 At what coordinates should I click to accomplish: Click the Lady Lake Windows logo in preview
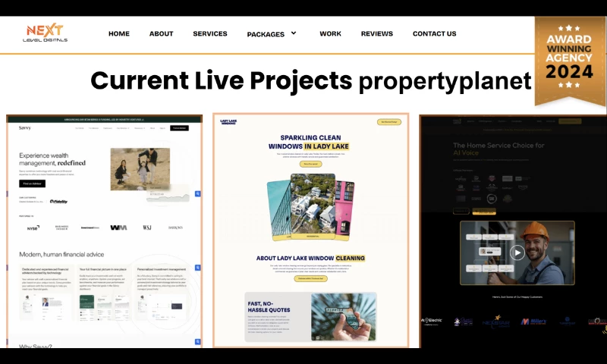click(x=228, y=121)
